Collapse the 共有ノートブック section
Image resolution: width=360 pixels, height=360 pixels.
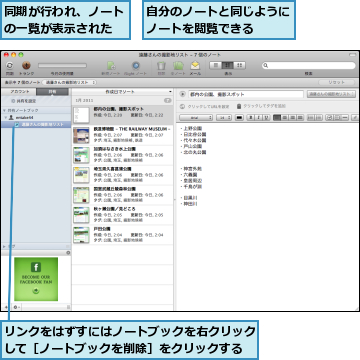(4, 110)
